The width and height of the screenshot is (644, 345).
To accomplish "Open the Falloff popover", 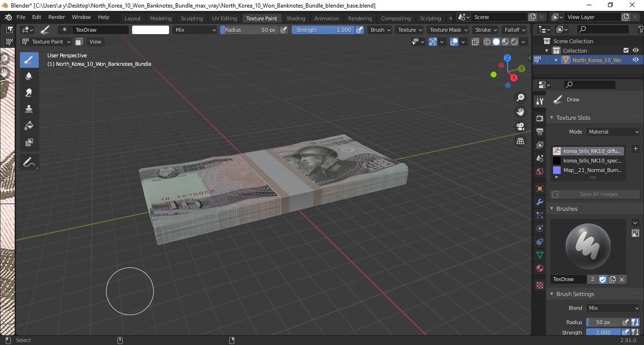I will [x=515, y=30].
